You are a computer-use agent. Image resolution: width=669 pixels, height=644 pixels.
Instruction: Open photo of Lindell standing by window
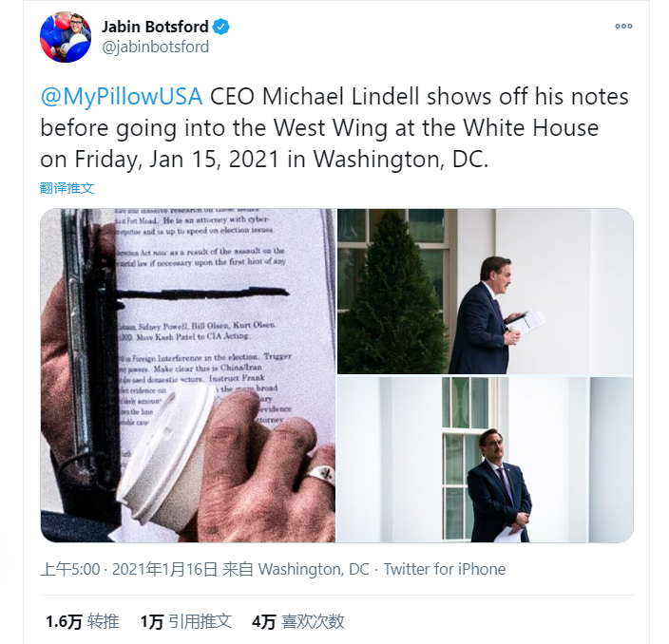(x=485, y=460)
